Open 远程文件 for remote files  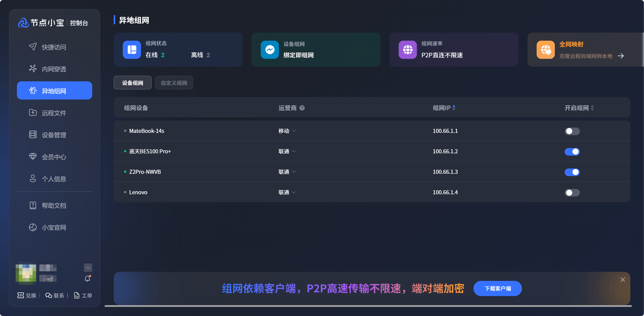coord(54,113)
